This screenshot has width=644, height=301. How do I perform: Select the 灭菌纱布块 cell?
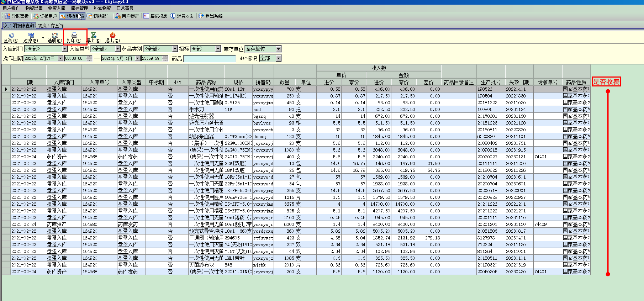(206, 265)
